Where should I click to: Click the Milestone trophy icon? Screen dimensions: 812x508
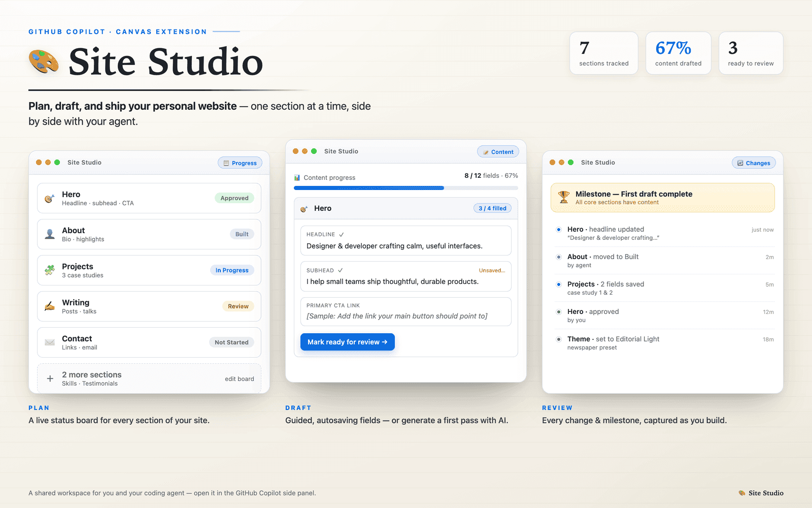click(x=564, y=197)
